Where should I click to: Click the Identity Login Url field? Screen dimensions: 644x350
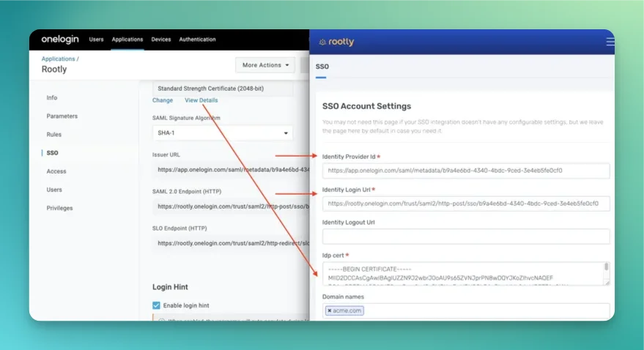[466, 204]
